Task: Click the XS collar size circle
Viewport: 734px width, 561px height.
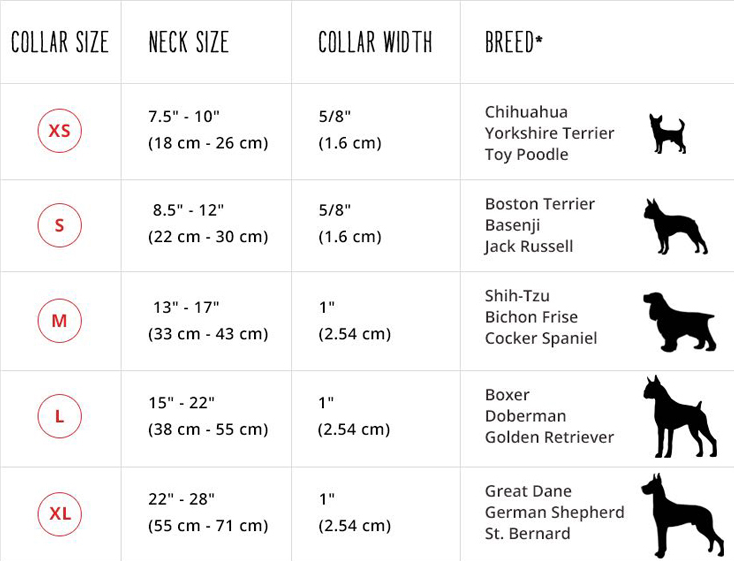Action: (x=59, y=131)
